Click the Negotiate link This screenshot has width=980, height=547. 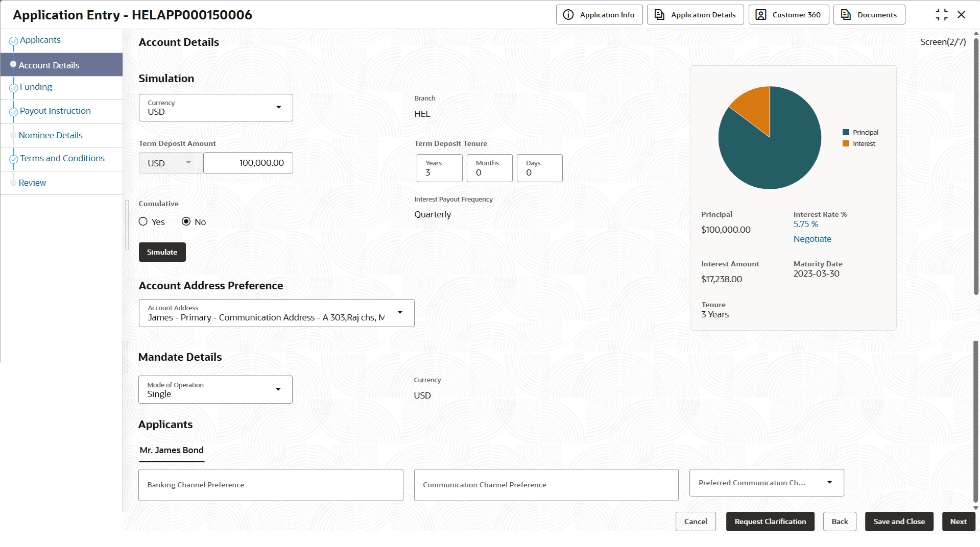(x=812, y=239)
